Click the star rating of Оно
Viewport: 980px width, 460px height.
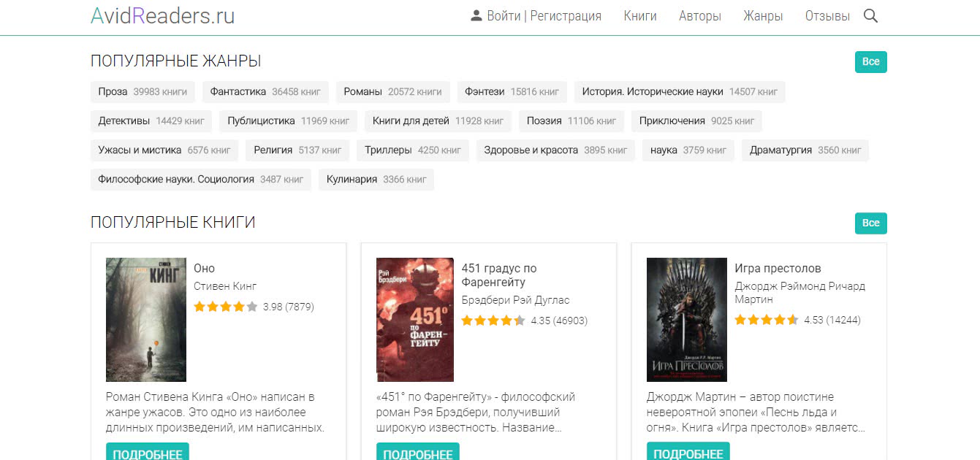tap(225, 307)
